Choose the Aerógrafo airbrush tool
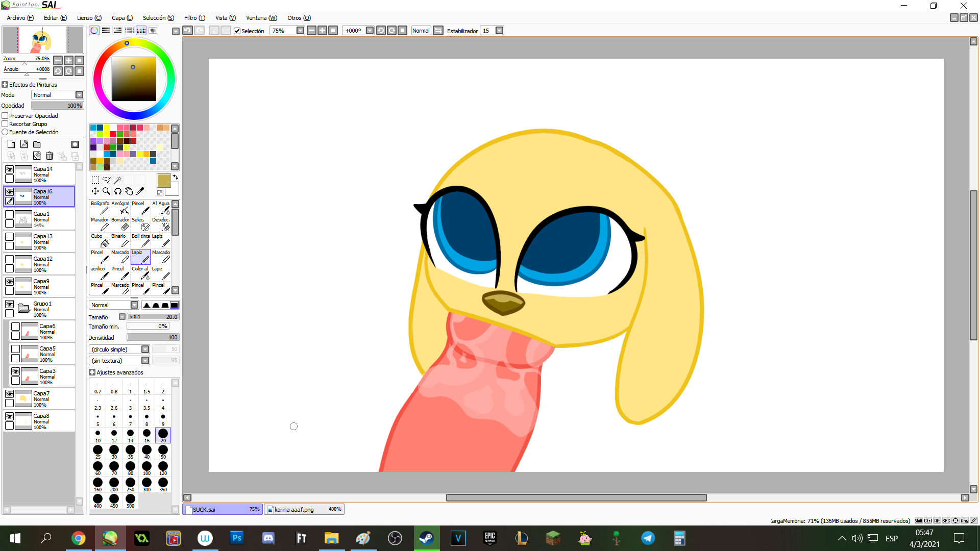Image resolution: width=980 pixels, height=551 pixels. [x=120, y=207]
